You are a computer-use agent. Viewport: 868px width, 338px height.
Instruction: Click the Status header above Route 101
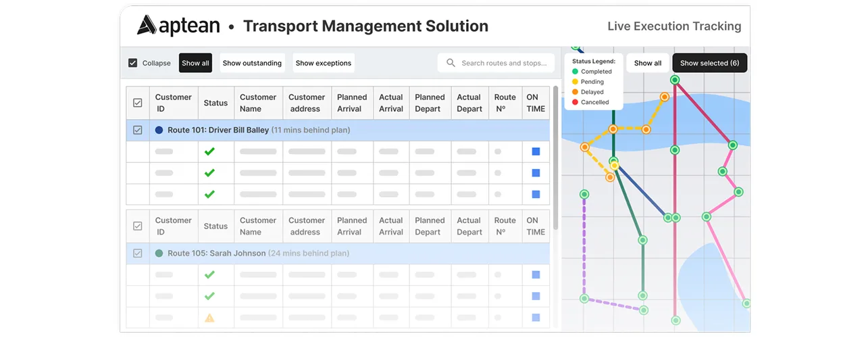point(215,103)
